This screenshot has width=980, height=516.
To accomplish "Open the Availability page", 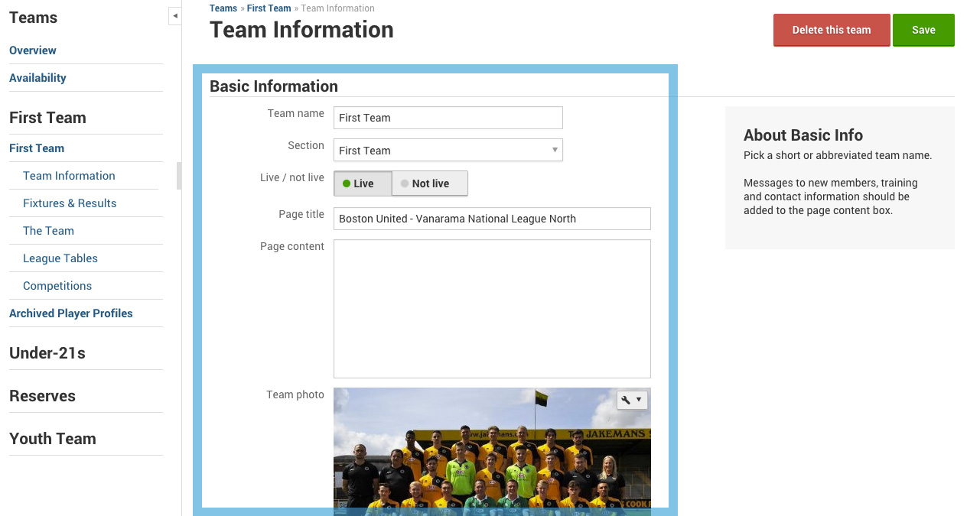I will point(37,77).
